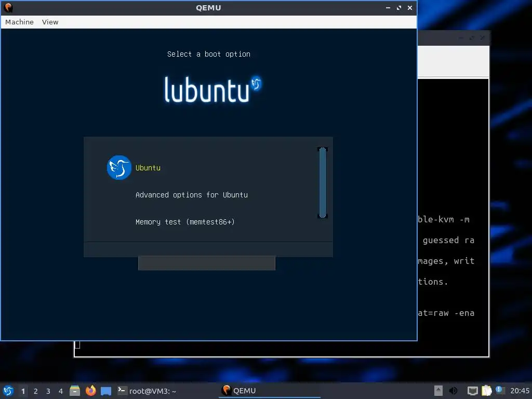Launch Firefox from the taskbar

[x=90, y=391]
